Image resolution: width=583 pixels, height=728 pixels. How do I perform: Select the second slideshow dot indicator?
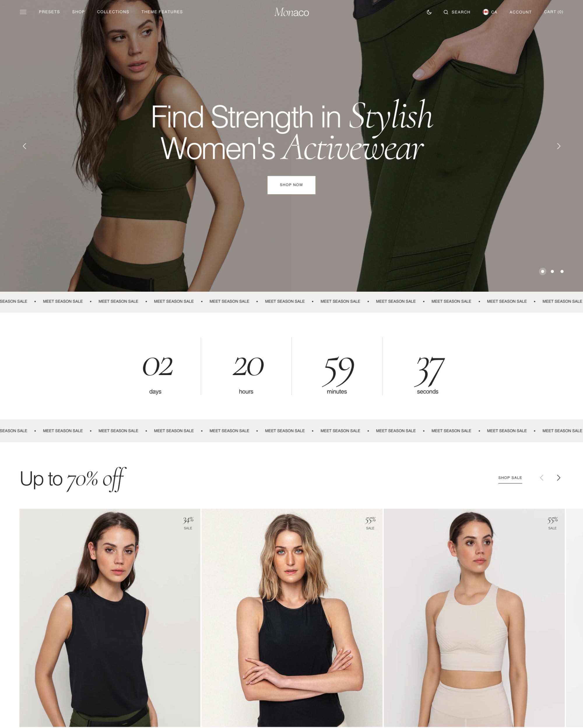pos(553,272)
